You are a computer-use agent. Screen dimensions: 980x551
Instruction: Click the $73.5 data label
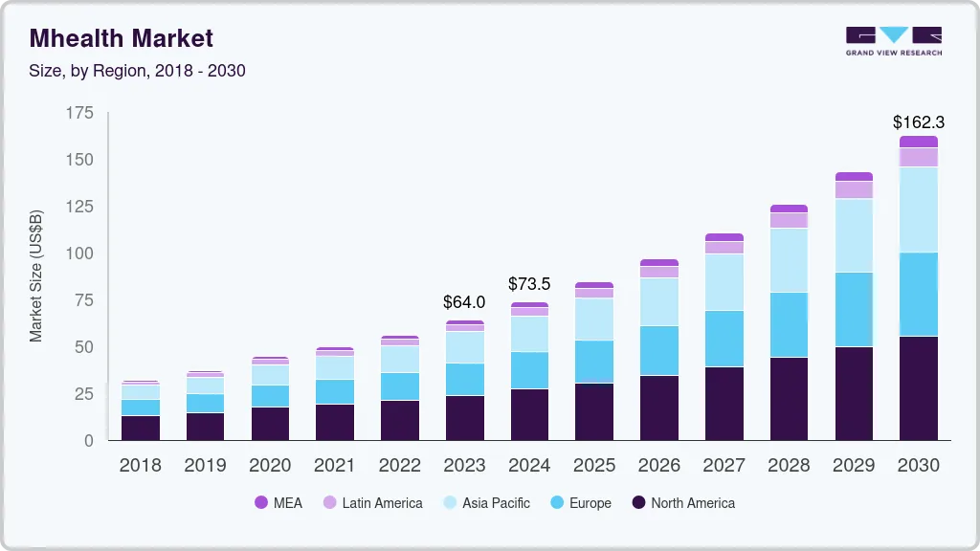pyautogui.click(x=529, y=284)
